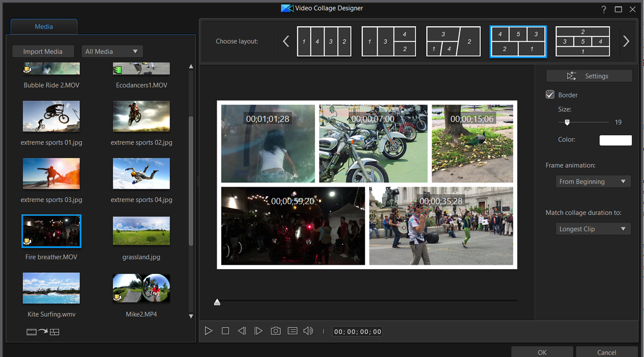
Task: Toggle the Border checkbox
Action: [x=550, y=94]
